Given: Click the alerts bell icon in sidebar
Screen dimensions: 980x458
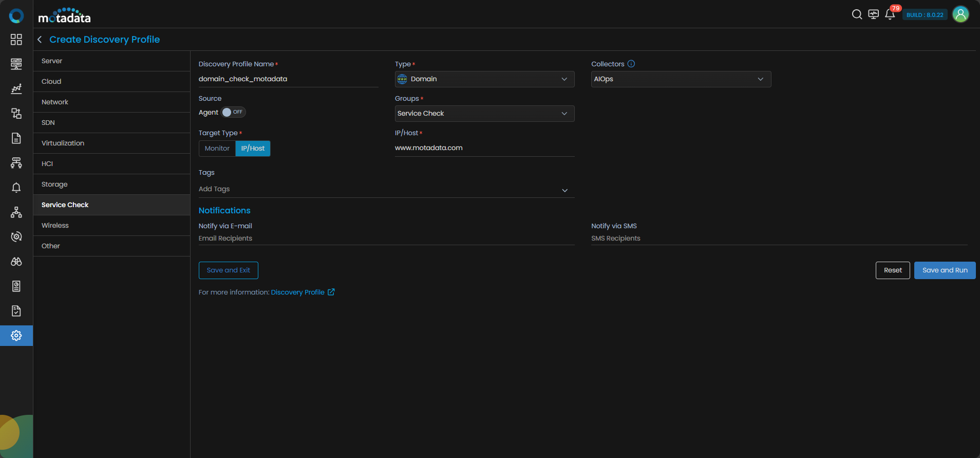Looking at the screenshot, I should click(x=16, y=188).
